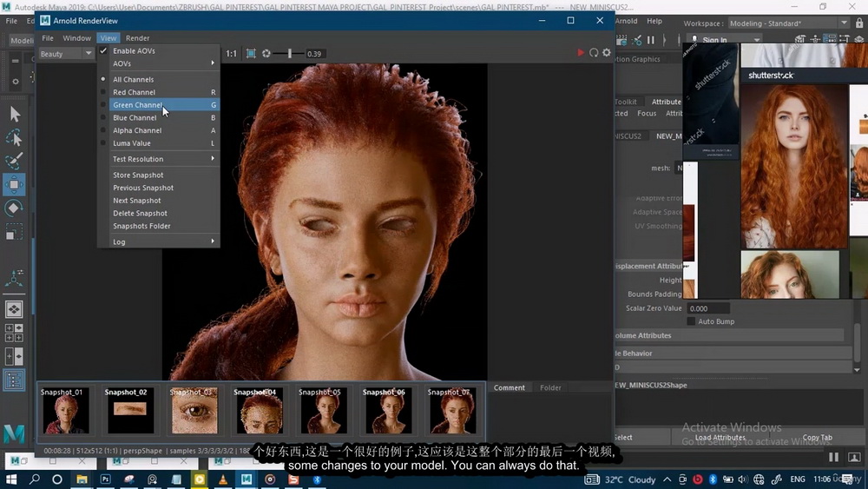Open Windows Start menu
Viewport: 868px width, 489px height.
point(11,479)
